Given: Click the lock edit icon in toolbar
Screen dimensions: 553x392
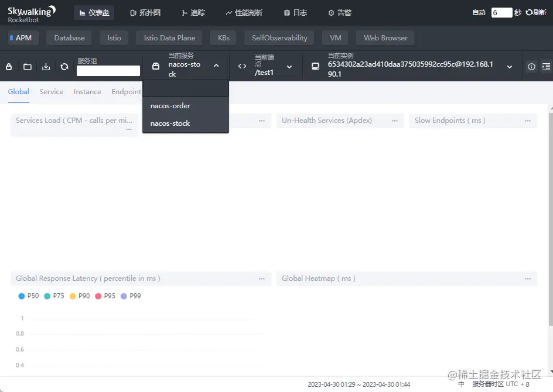Looking at the screenshot, I should click(9, 67).
